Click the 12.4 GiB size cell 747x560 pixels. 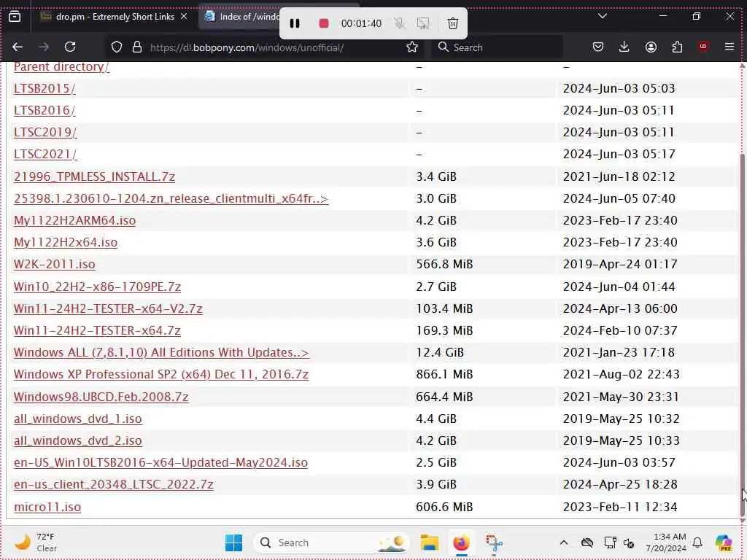[x=440, y=352]
